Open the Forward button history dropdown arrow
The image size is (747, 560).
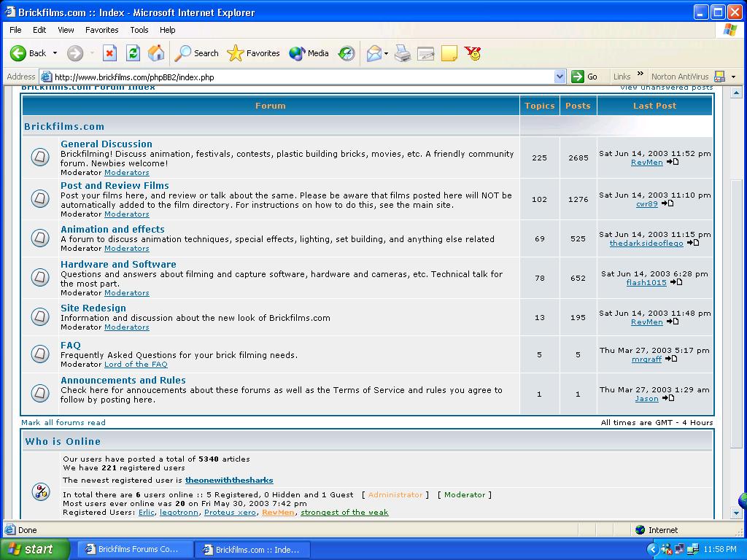tap(92, 53)
